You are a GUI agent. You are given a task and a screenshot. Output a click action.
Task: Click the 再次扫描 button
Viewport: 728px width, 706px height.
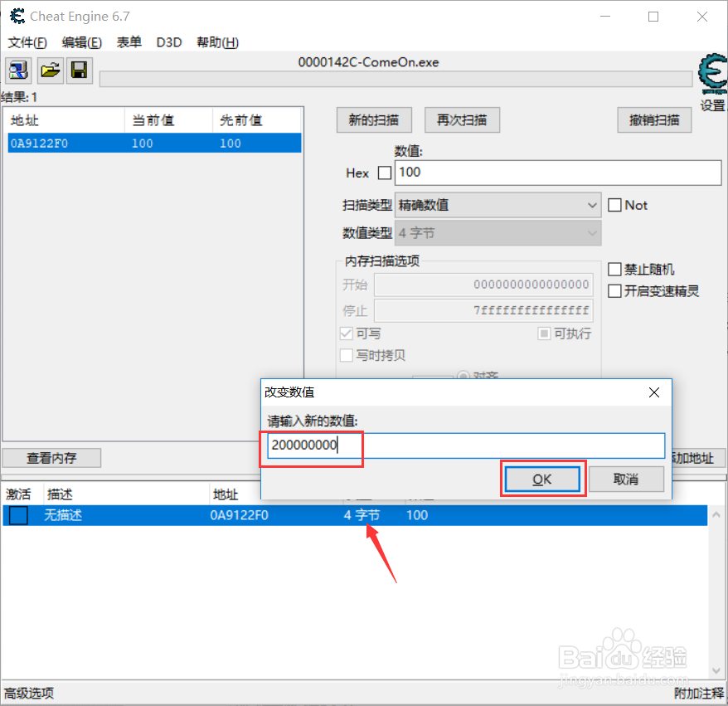point(463,120)
